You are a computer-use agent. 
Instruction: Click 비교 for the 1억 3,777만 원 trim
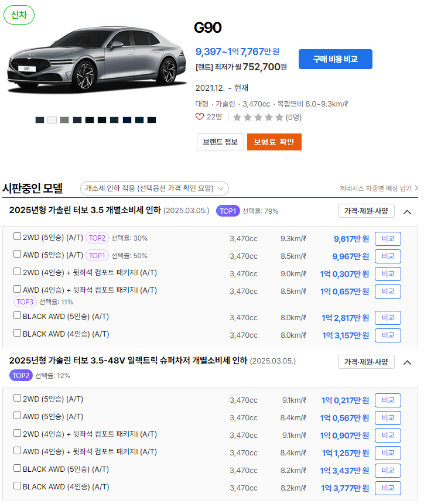click(x=388, y=488)
